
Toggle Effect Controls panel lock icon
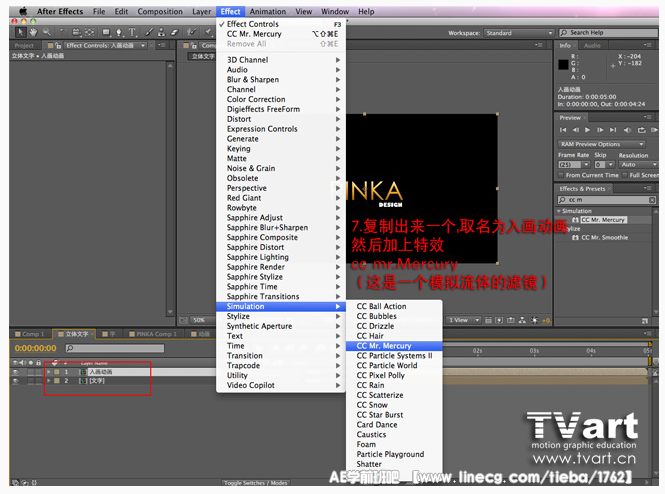58,45
